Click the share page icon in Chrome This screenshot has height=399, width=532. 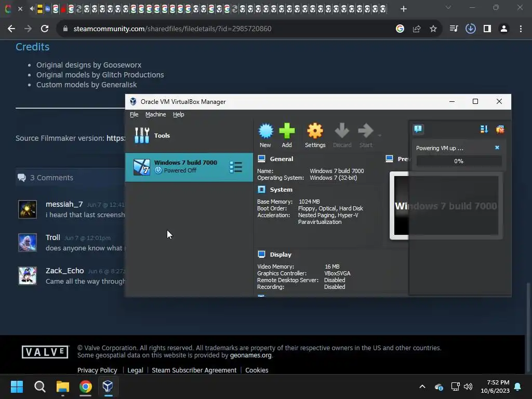(x=417, y=29)
